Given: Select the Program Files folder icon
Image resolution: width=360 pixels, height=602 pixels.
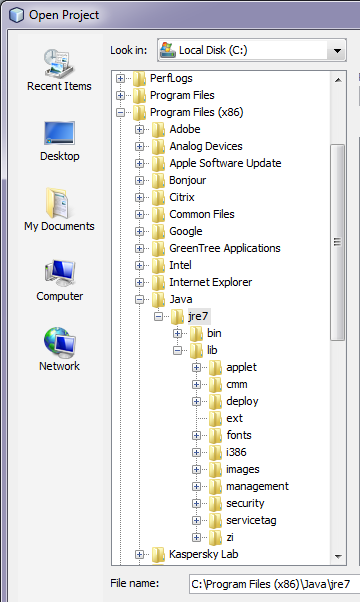Looking at the screenshot, I should 139,95.
